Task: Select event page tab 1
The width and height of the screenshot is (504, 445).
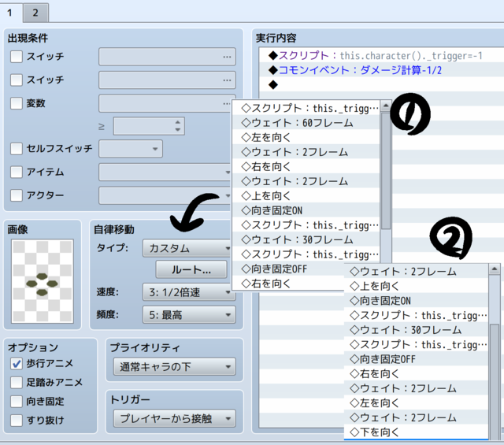Action: (10, 13)
